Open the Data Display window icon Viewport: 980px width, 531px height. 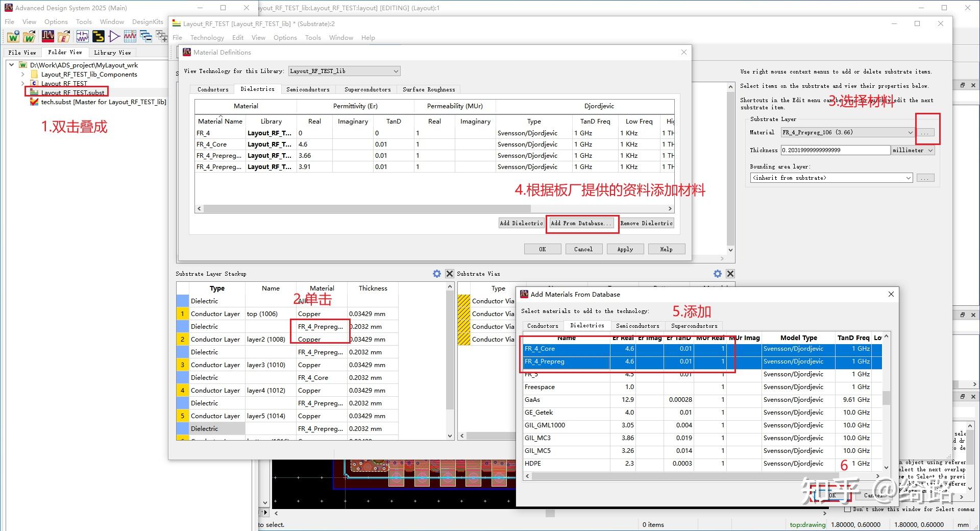130,36
